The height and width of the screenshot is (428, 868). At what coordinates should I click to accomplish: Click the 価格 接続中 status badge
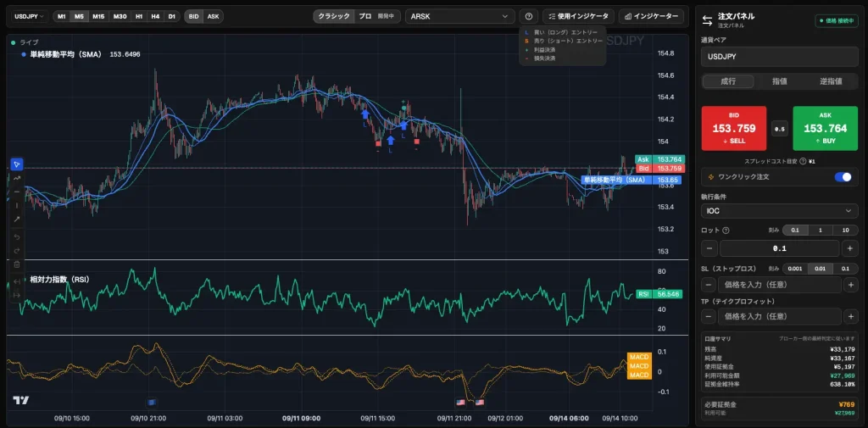(837, 21)
